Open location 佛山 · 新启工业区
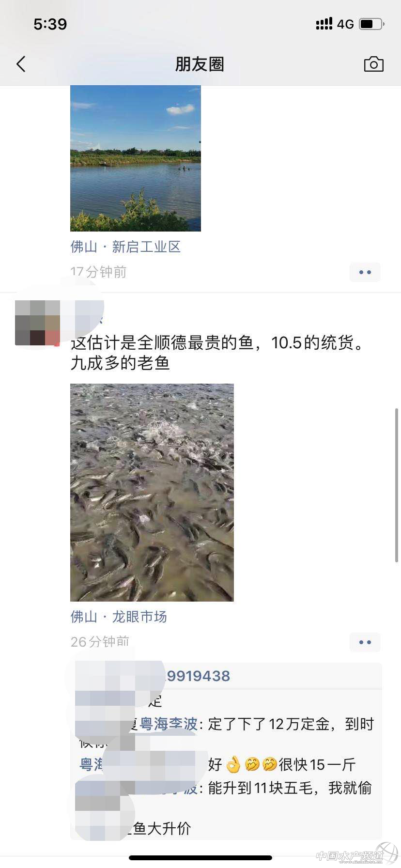The image size is (401, 868). point(125,247)
